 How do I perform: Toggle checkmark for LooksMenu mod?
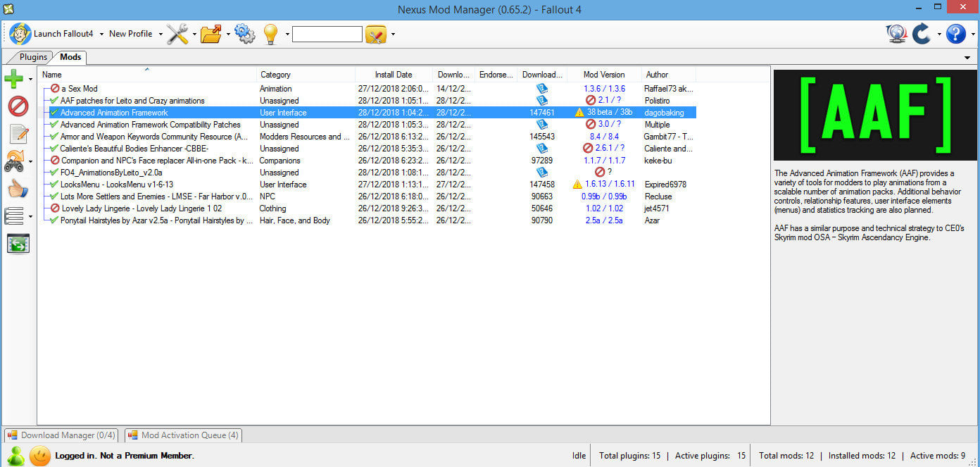click(x=54, y=185)
